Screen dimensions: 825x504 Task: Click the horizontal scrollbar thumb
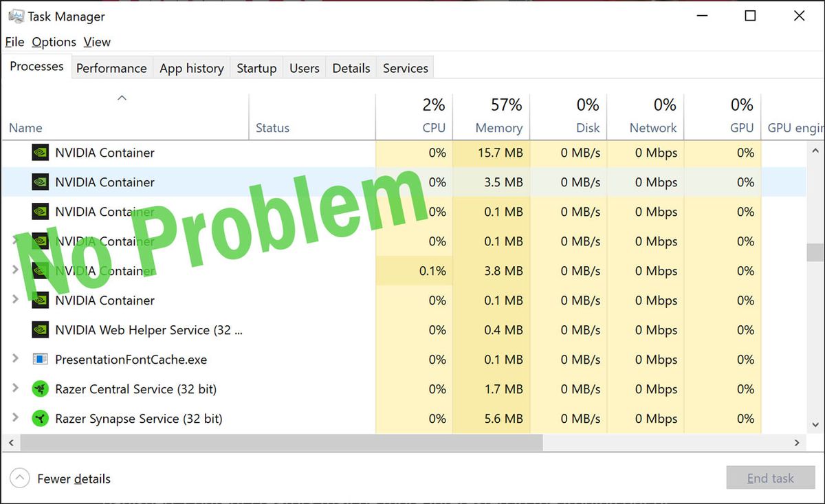click(x=281, y=443)
